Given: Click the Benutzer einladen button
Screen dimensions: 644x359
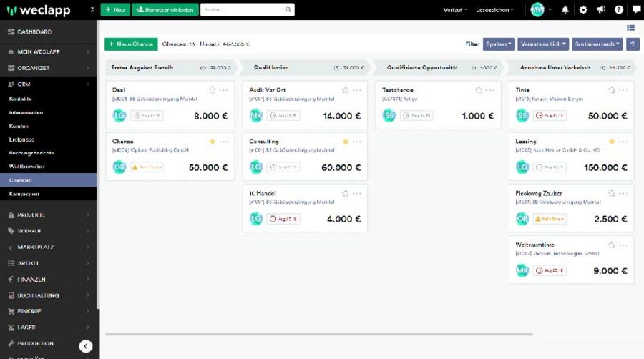Looking at the screenshot, I should [165, 10].
